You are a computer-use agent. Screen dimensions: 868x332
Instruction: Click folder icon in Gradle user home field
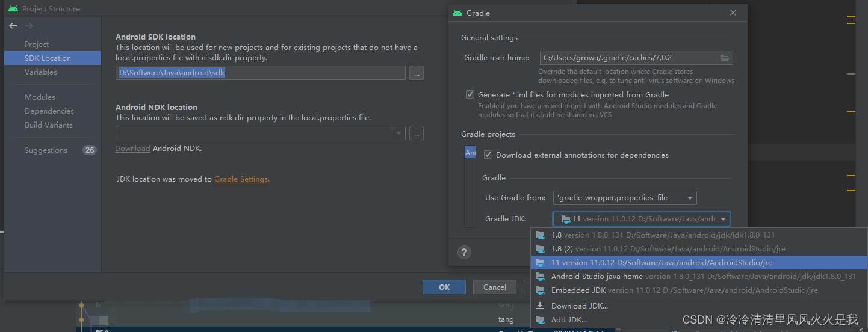point(725,58)
